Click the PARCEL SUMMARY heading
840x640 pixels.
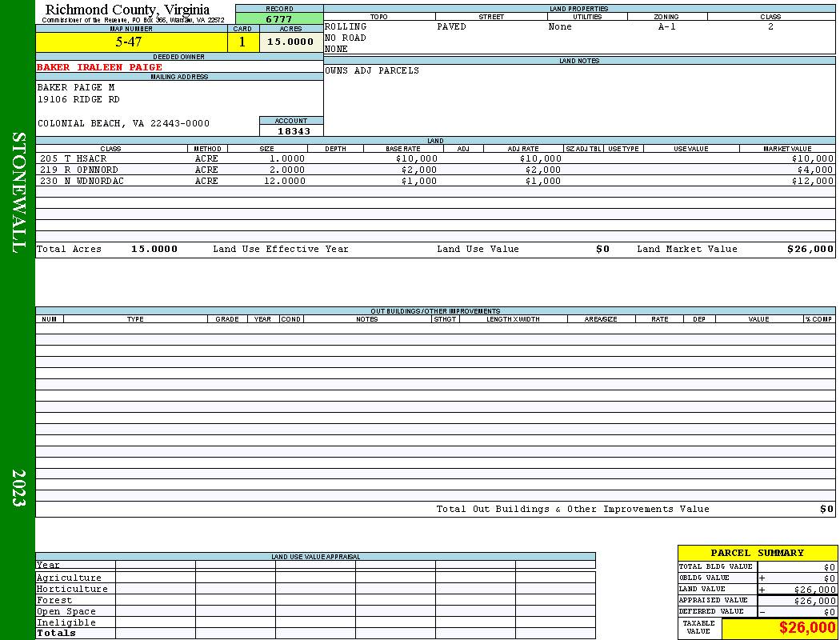(757, 553)
